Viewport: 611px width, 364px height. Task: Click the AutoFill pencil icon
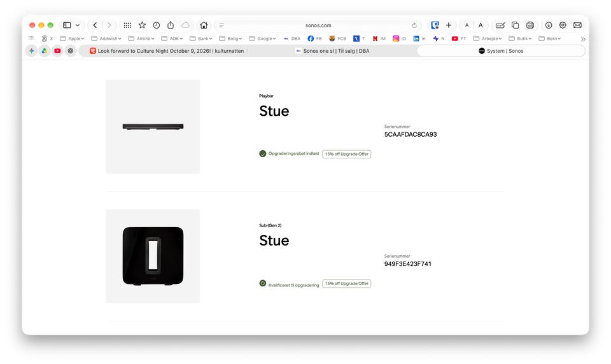click(500, 25)
